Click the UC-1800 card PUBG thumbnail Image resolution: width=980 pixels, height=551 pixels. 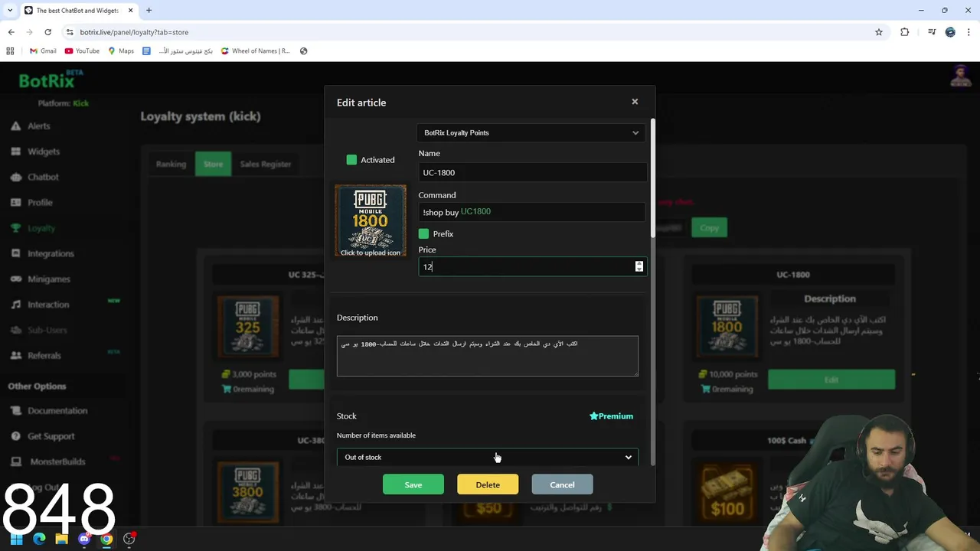(727, 328)
